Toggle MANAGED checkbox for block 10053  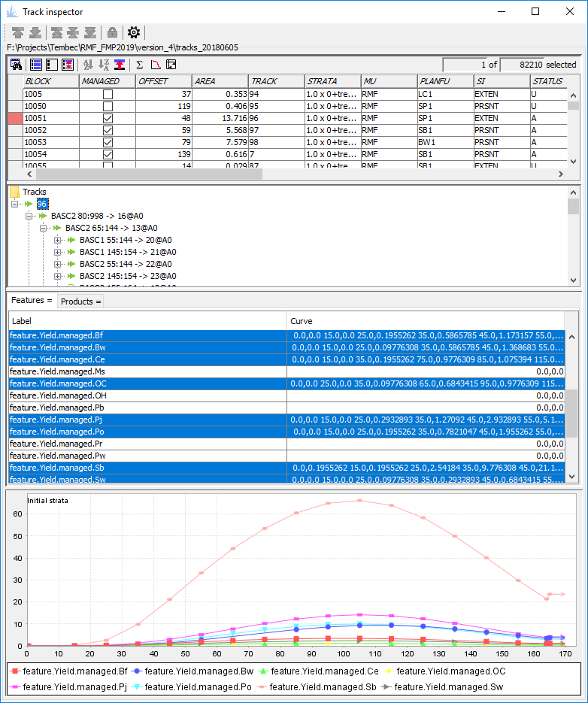[108, 143]
